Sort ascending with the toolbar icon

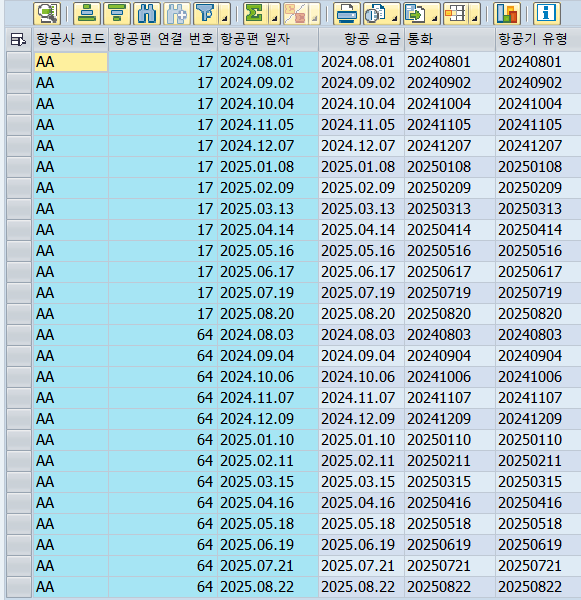(87, 13)
